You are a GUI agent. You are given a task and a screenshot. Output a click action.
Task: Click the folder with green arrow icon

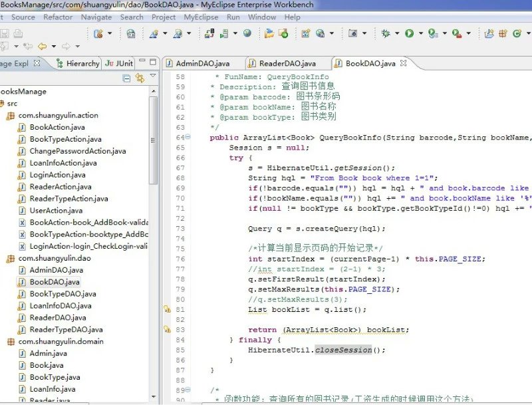coord(283,33)
